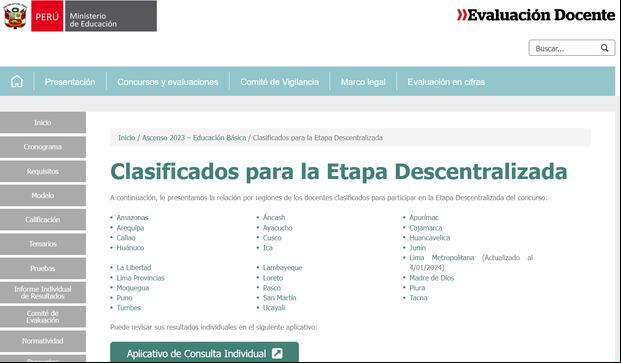This screenshot has height=363, width=621.
Task: Select Modelo in the sidebar
Action: tap(43, 196)
